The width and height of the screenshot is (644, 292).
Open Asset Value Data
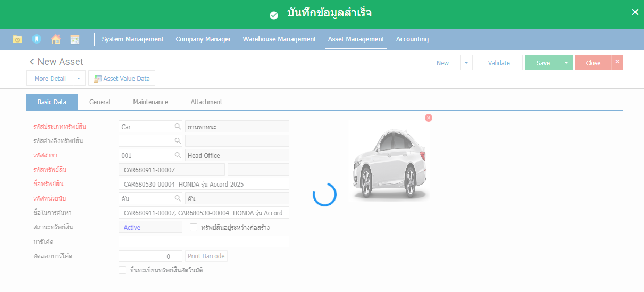pos(122,79)
